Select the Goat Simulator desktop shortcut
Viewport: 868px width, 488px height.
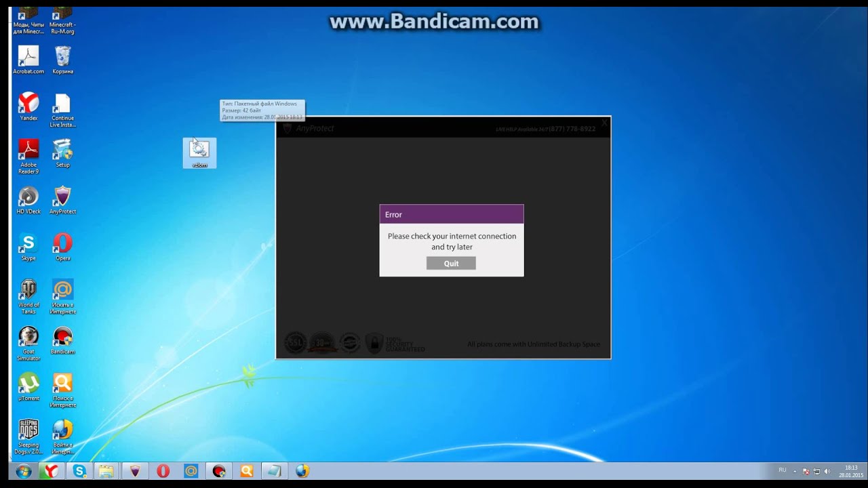coord(28,344)
